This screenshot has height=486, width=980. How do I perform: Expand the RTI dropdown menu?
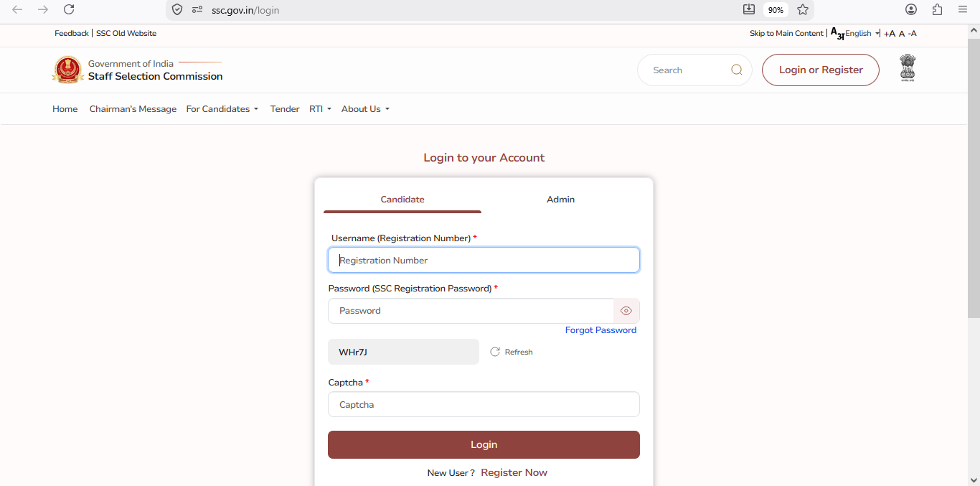(321, 109)
